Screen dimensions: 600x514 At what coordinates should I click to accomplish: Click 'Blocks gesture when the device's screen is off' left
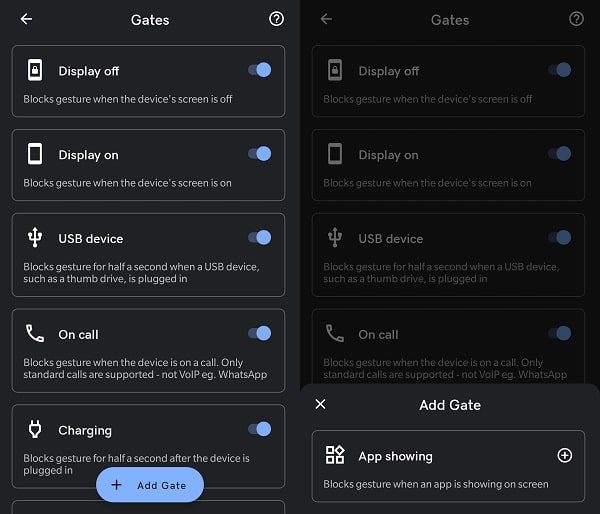click(x=128, y=99)
